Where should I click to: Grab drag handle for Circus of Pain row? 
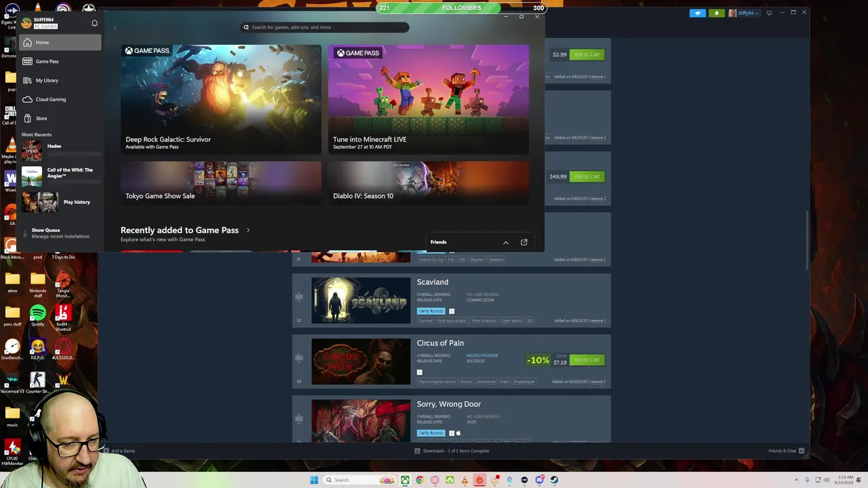pyautogui.click(x=299, y=358)
